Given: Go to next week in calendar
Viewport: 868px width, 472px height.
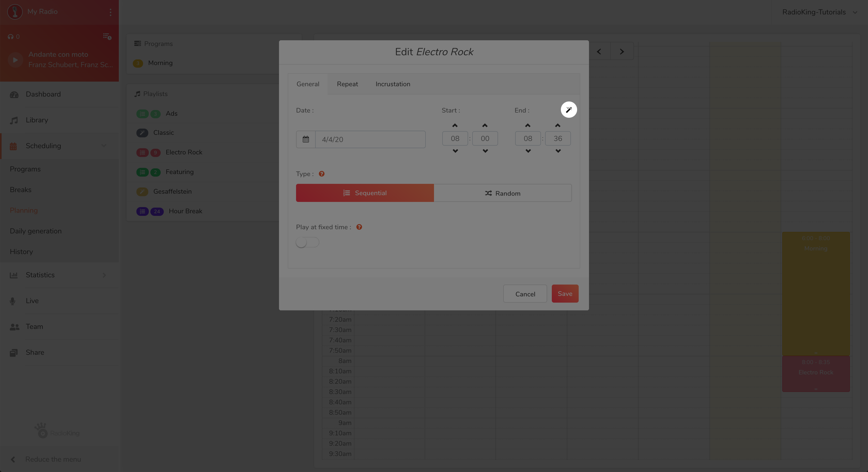Looking at the screenshot, I should point(622,52).
